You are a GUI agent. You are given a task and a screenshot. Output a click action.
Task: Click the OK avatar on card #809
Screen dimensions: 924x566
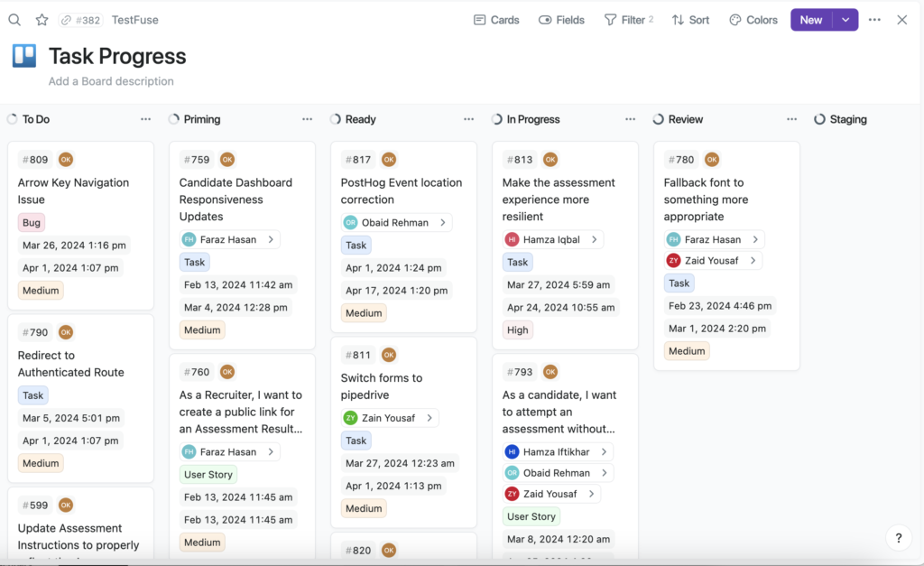point(65,159)
